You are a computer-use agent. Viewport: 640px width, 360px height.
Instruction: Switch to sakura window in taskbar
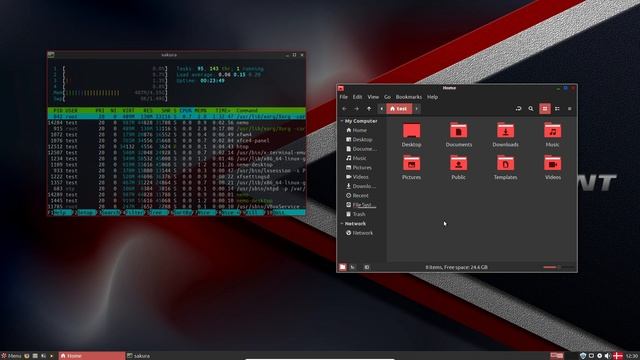(138, 356)
